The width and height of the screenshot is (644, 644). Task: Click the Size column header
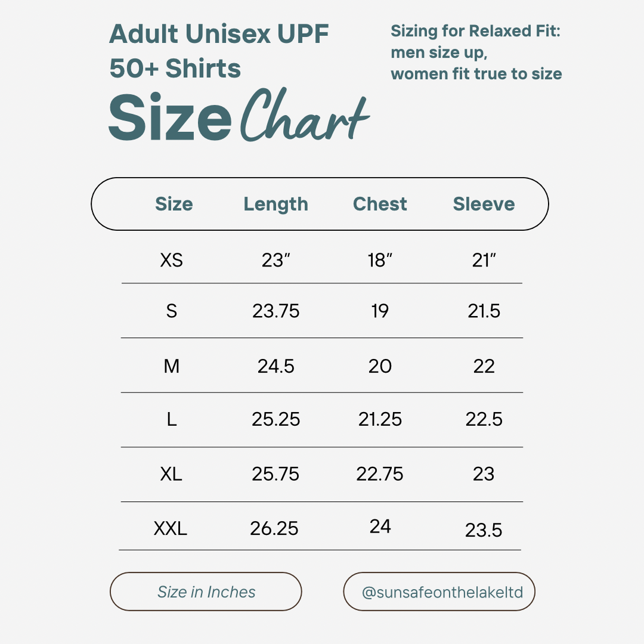(x=174, y=204)
